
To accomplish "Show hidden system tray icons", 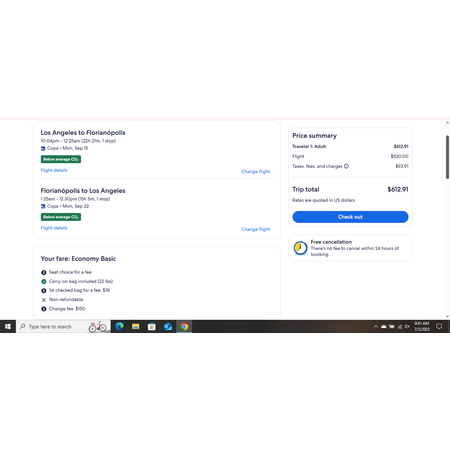I will pyautogui.click(x=376, y=326).
